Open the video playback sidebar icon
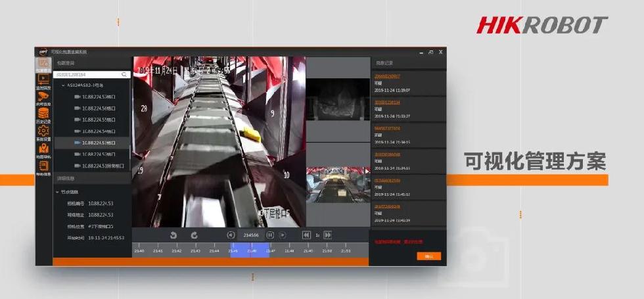This screenshot has height=299, width=644. point(43,81)
